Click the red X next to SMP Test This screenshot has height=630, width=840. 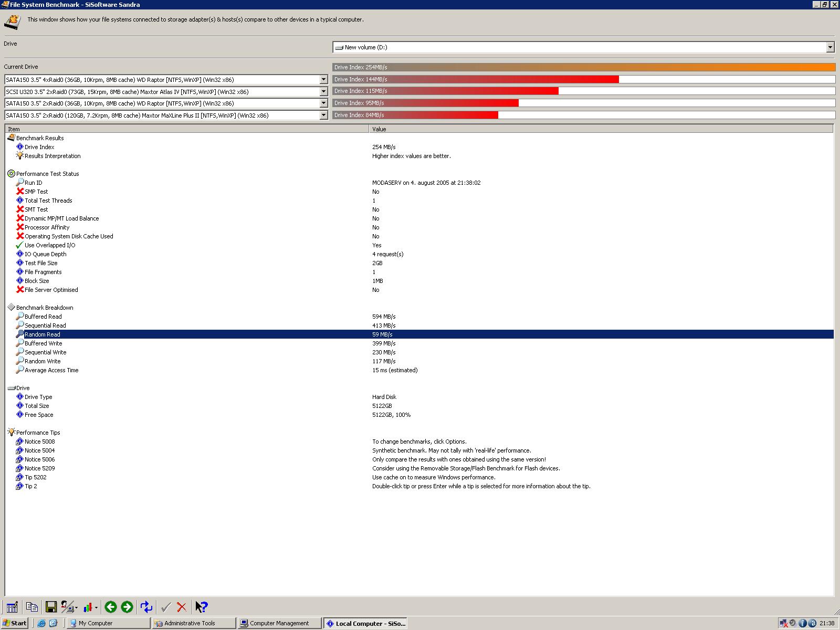20,192
